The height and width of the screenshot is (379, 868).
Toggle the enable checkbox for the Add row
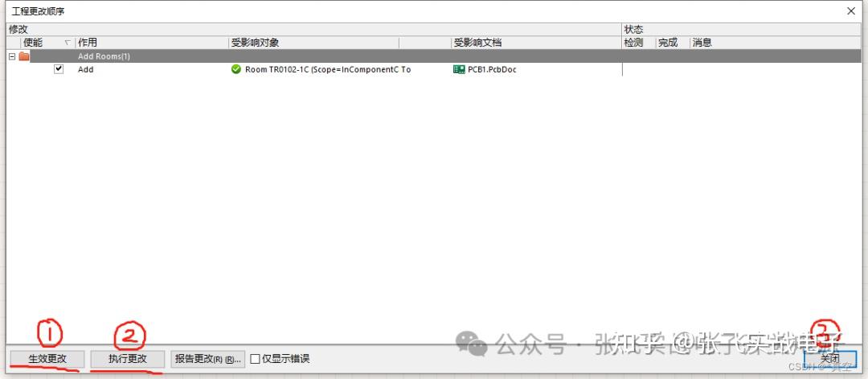59,69
